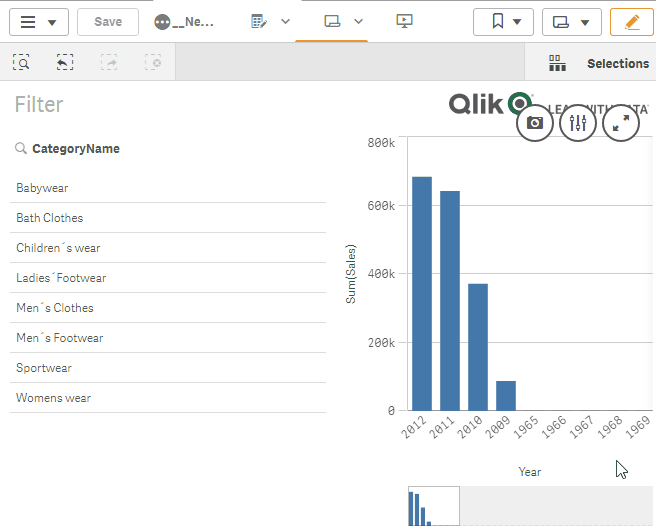
Task: Open the hamburger navigation menu
Action: [x=39, y=22]
